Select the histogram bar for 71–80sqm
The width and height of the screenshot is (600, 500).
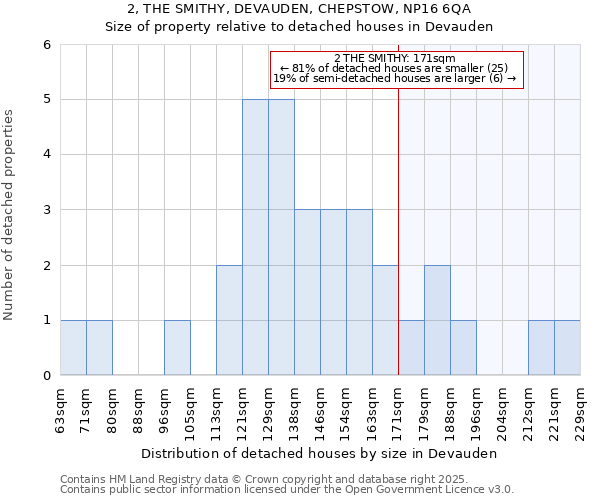99,347
